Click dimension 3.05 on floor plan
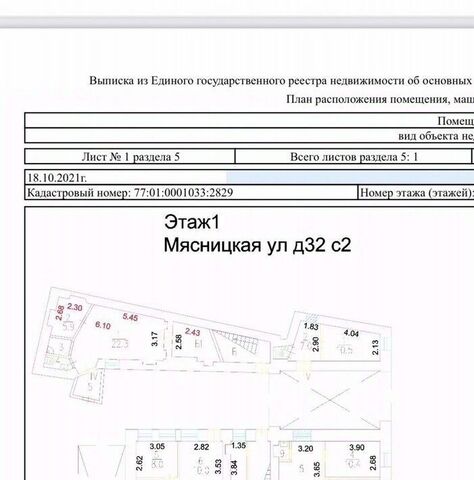Screen dimensions: 474x480 [157, 446]
